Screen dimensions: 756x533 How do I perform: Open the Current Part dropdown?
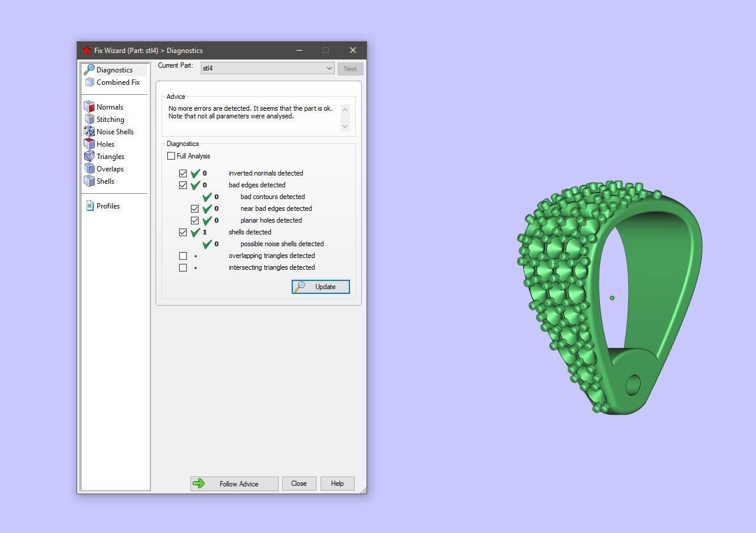(268, 68)
